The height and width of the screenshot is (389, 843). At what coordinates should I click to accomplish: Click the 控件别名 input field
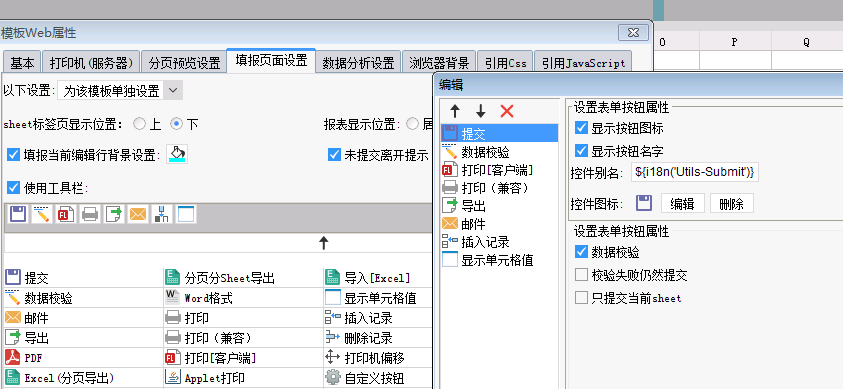tap(695, 172)
